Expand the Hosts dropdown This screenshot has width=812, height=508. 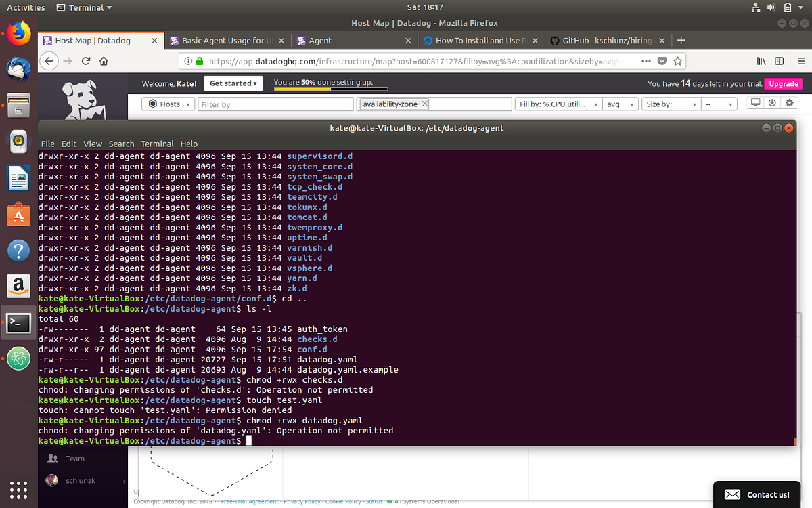[x=168, y=104]
